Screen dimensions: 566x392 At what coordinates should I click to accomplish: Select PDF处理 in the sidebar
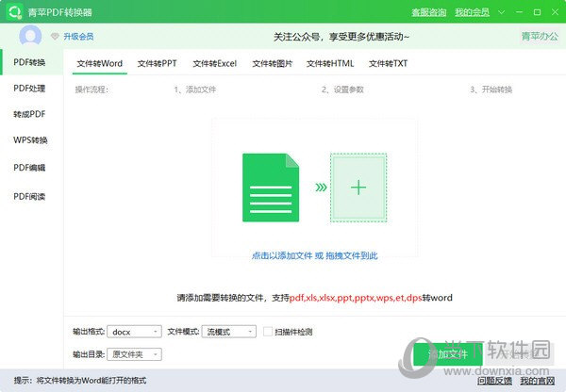pos(29,89)
